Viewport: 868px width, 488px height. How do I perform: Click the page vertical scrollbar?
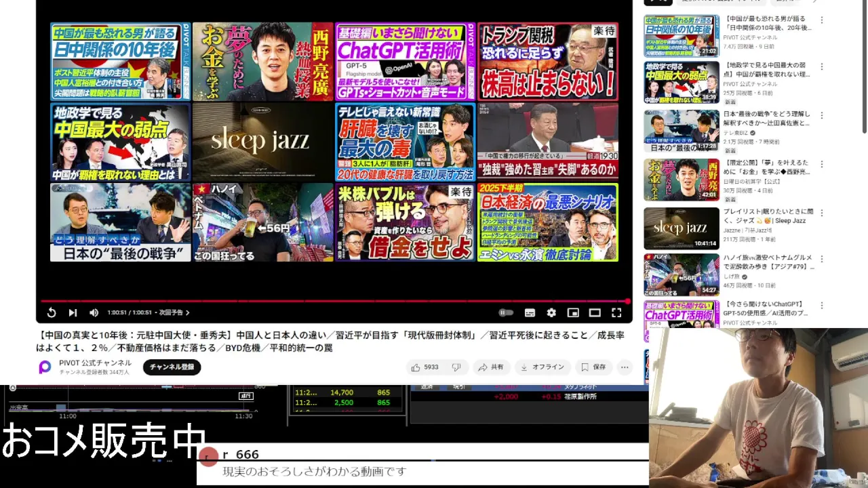click(x=865, y=66)
